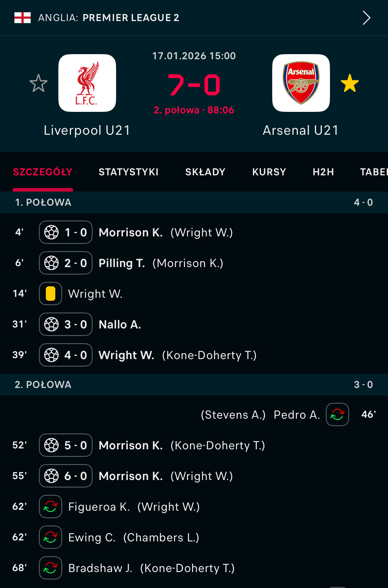Click substitution icon for Bradshaw J.

pos(51,568)
